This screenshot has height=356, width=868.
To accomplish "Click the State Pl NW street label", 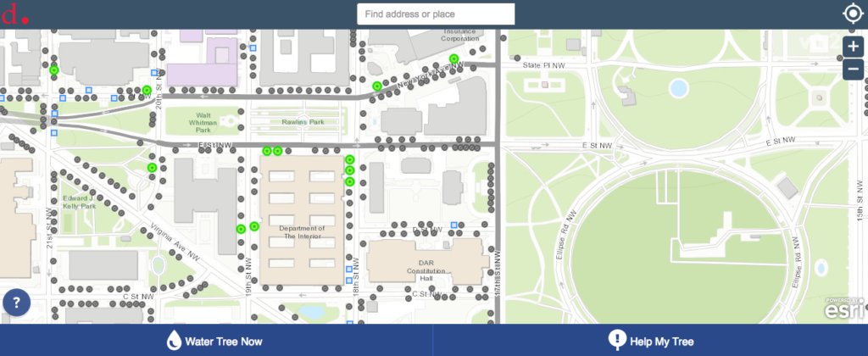I will click(x=542, y=65).
